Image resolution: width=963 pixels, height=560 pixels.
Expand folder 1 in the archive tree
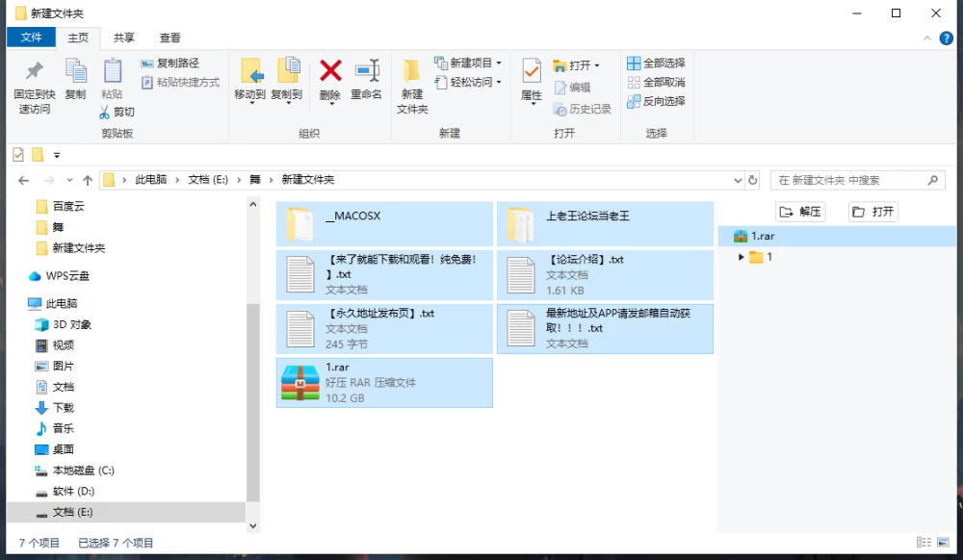click(x=741, y=257)
